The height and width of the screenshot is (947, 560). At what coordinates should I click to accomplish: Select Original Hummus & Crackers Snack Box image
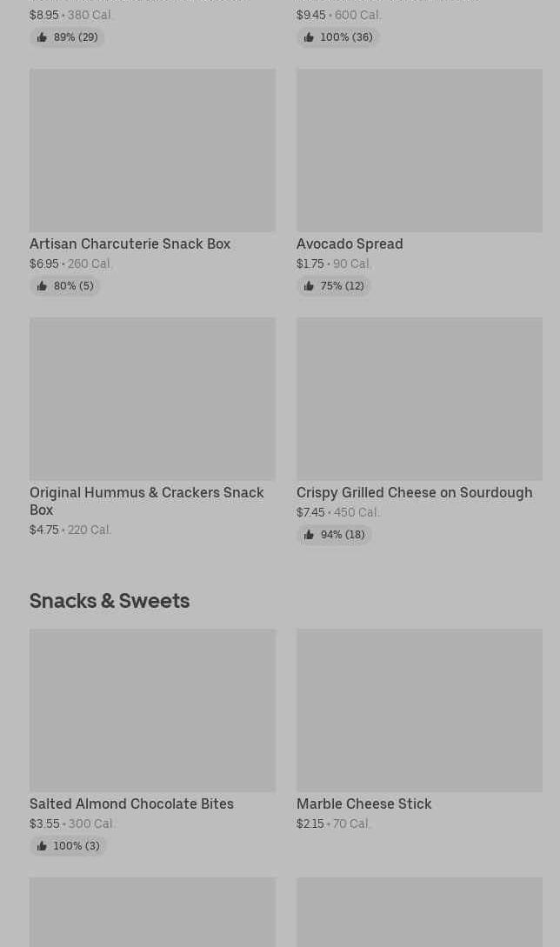point(152,399)
